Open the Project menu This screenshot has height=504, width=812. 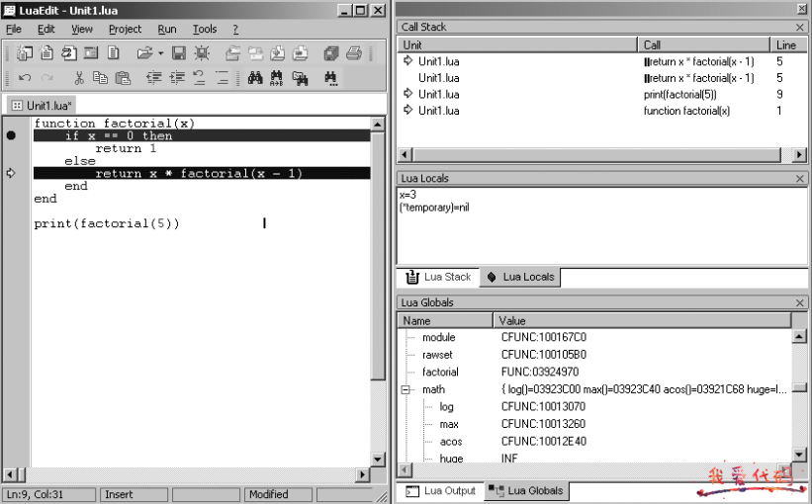[x=125, y=29]
